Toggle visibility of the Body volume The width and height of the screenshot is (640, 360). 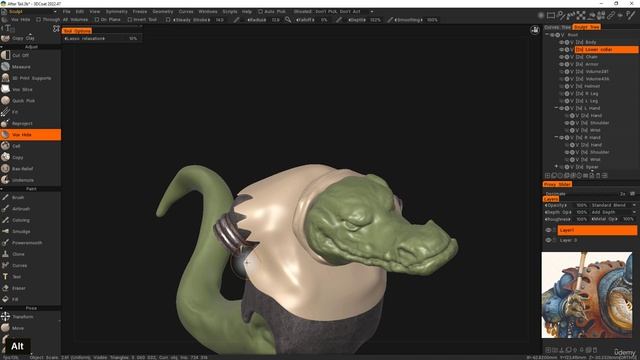point(562,42)
